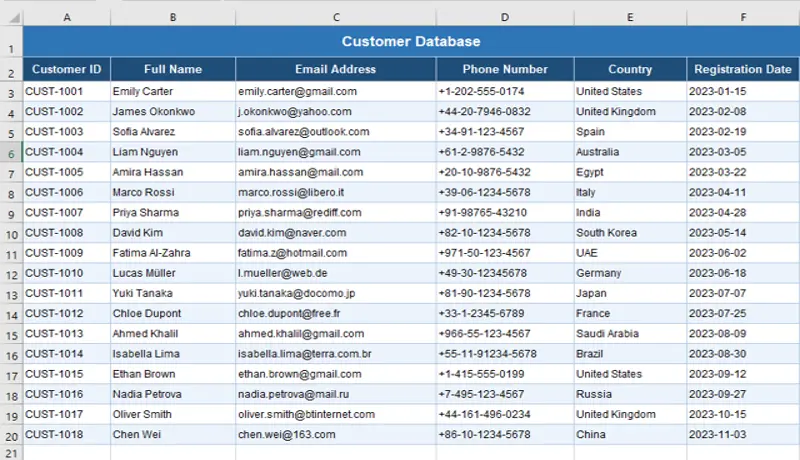Select row 21 header

[x=11, y=452]
